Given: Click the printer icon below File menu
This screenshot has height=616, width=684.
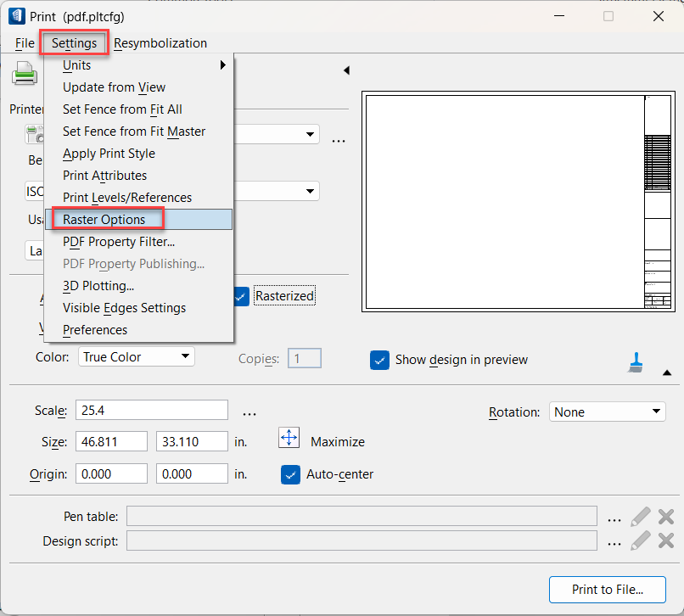Looking at the screenshot, I should point(24,76).
